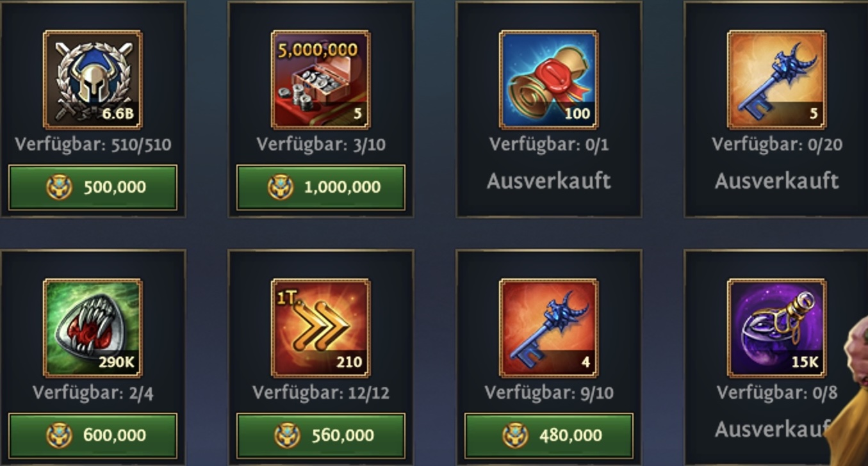Select the beast claw 290K icon

[93, 328]
